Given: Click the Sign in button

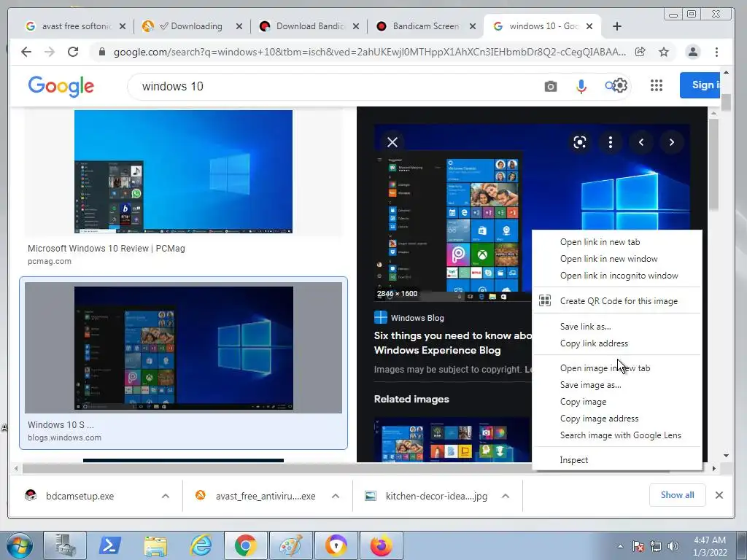Looking at the screenshot, I should (x=700, y=85).
